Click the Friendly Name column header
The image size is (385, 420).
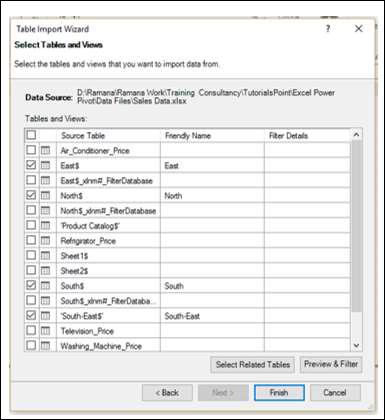[212, 136]
